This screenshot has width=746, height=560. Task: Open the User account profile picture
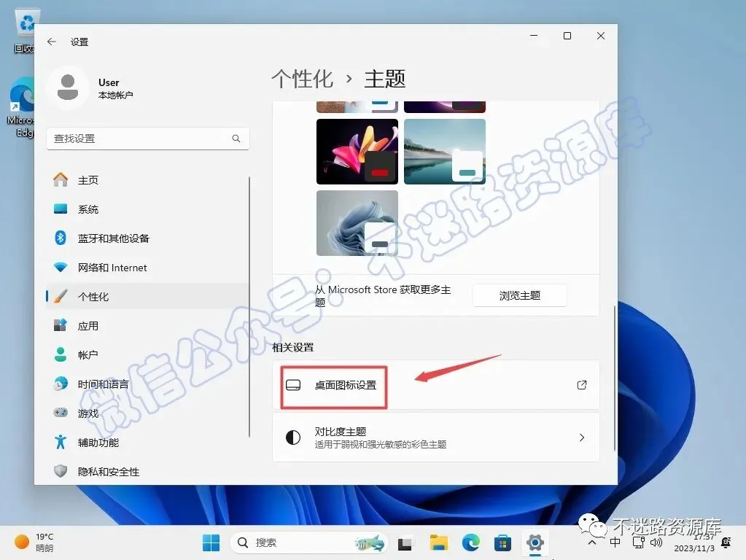(68, 87)
